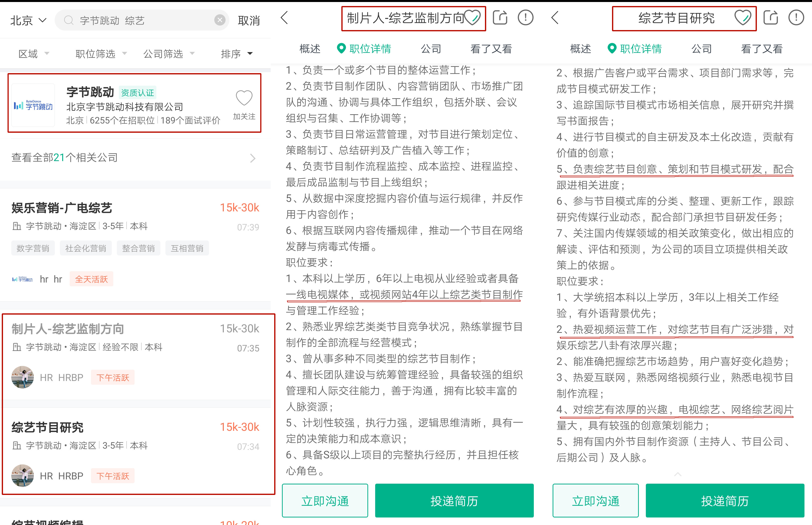Click 投递简历 on 综艺节目研究 page
This screenshot has width=812, height=525.
pos(725,500)
